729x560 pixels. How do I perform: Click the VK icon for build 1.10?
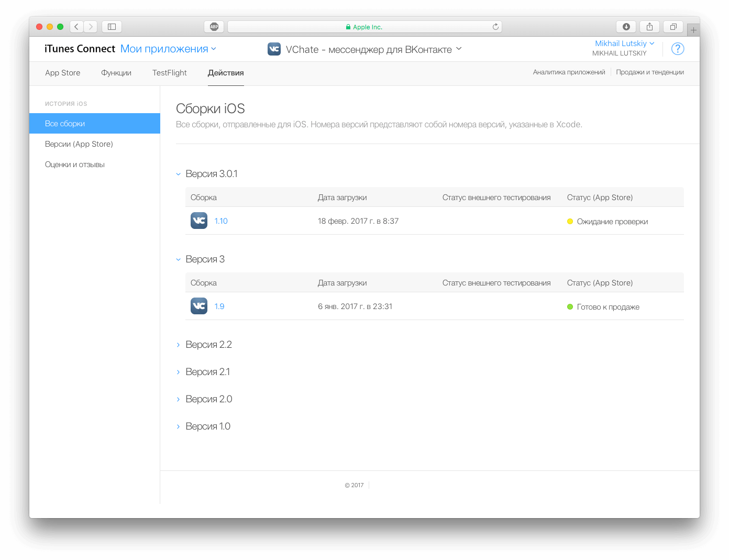click(199, 221)
